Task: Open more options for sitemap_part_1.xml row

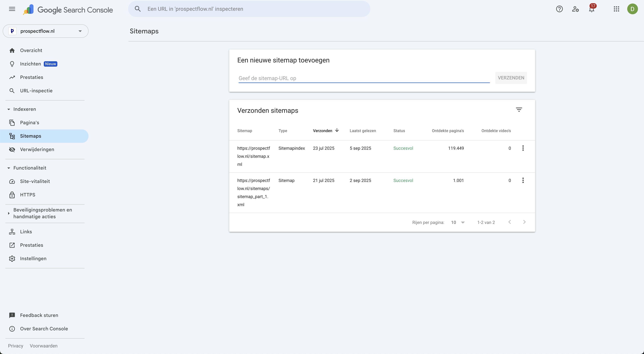Action: pyautogui.click(x=523, y=180)
